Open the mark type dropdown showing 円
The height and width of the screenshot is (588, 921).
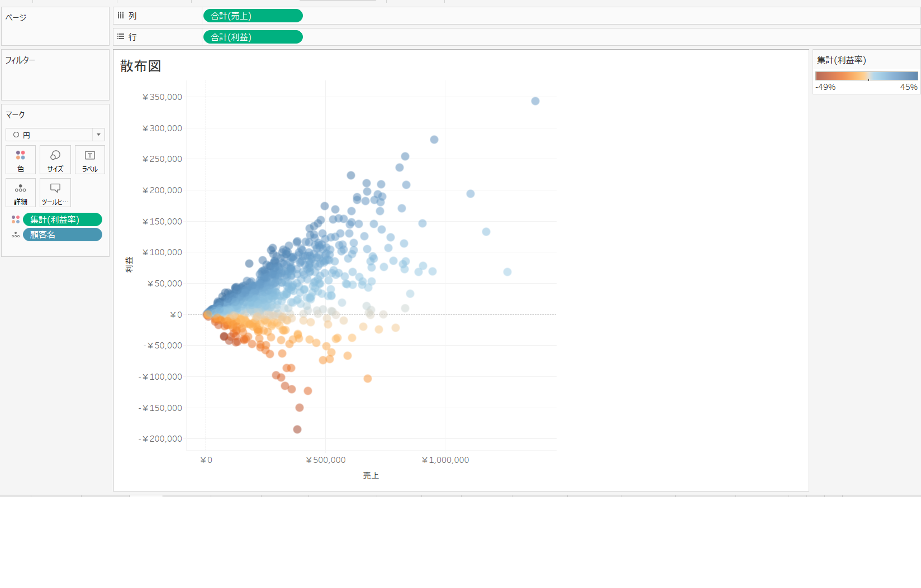pos(55,135)
